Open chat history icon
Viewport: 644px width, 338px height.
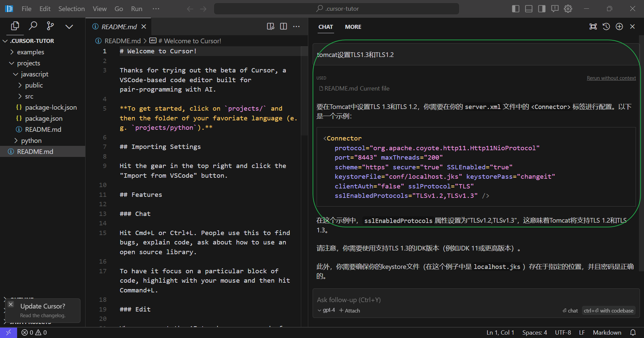coord(606,26)
